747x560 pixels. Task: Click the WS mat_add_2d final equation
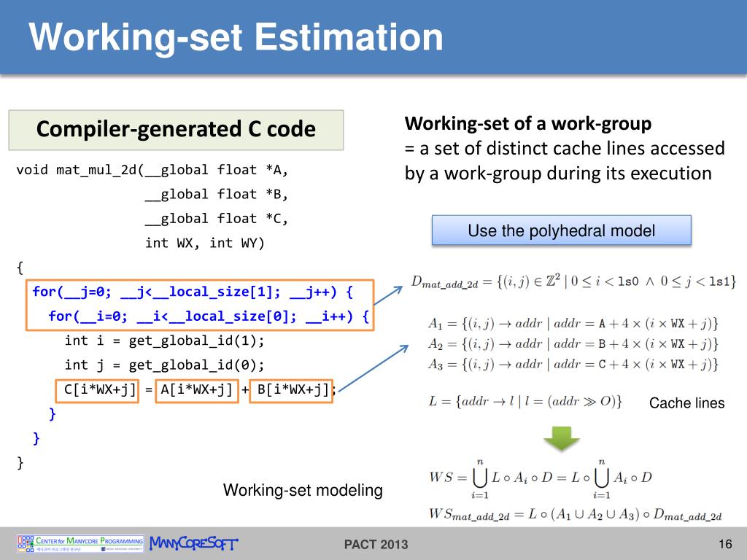(x=575, y=516)
